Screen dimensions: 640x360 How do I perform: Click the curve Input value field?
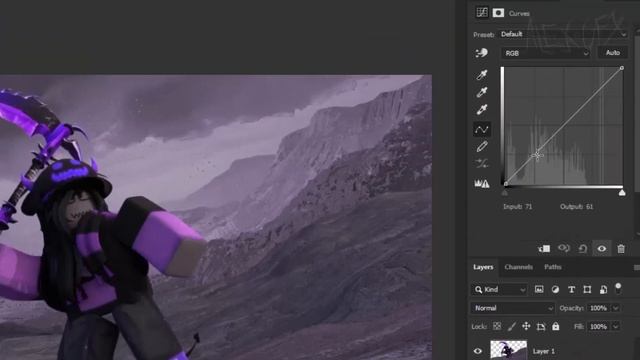(529, 207)
